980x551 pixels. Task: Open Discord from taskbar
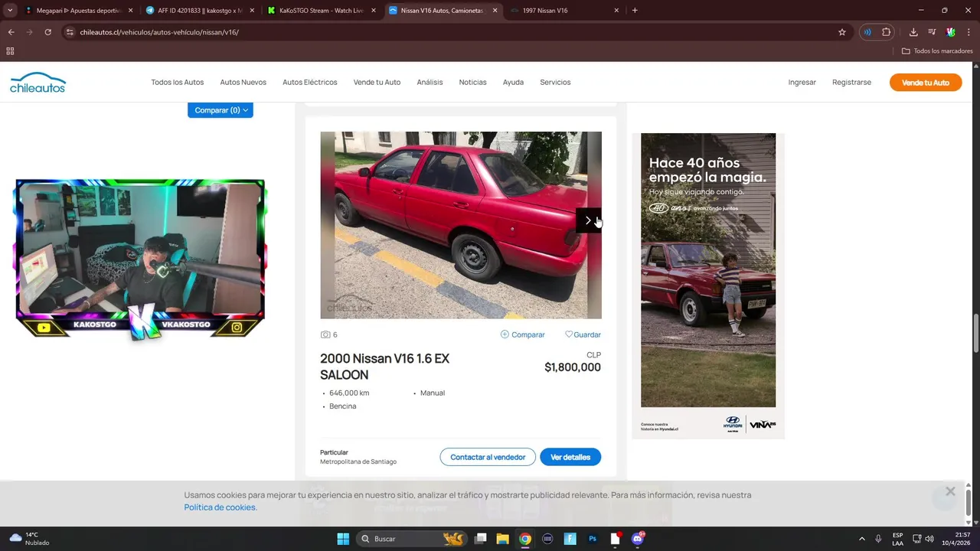point(638,539)
